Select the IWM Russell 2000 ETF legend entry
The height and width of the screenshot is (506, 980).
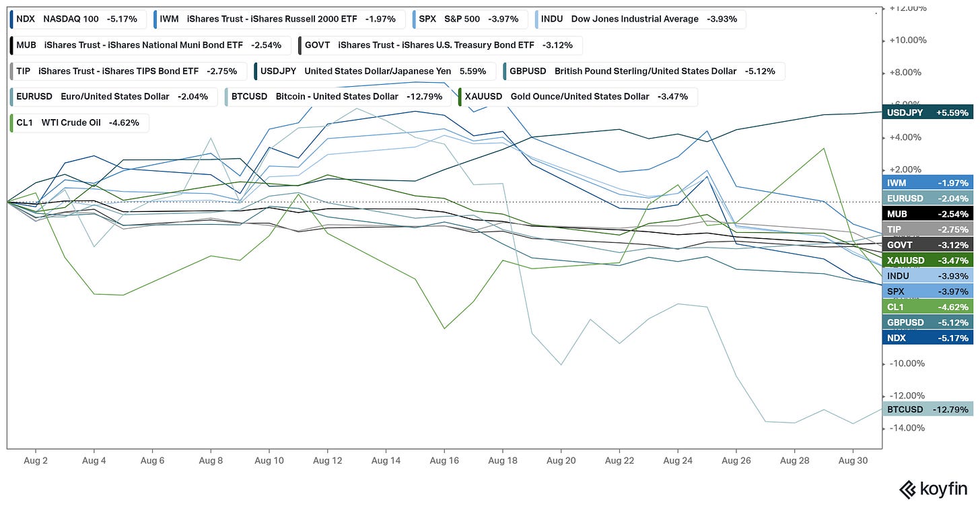click(279, 19)
